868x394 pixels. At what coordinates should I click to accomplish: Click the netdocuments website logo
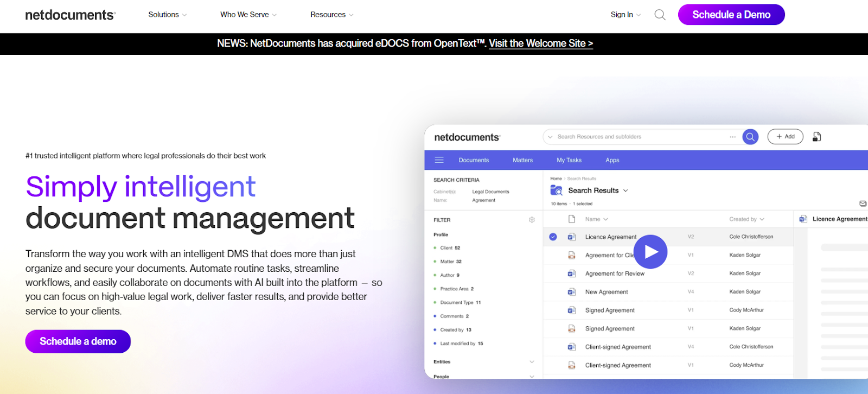click(70, 15)
